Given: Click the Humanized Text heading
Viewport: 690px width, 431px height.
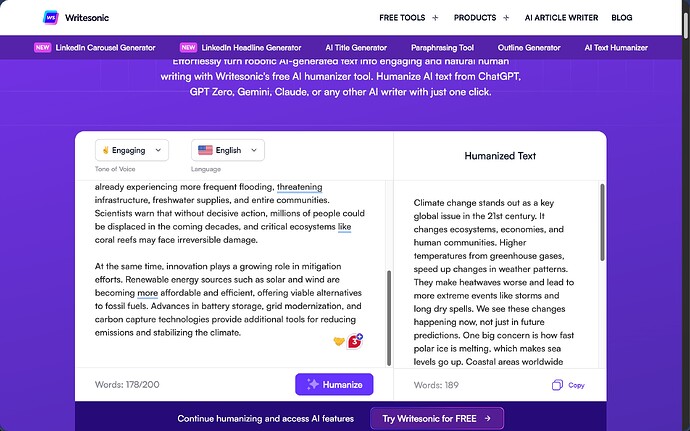Looking at the screenshot, I should [500, 156].
